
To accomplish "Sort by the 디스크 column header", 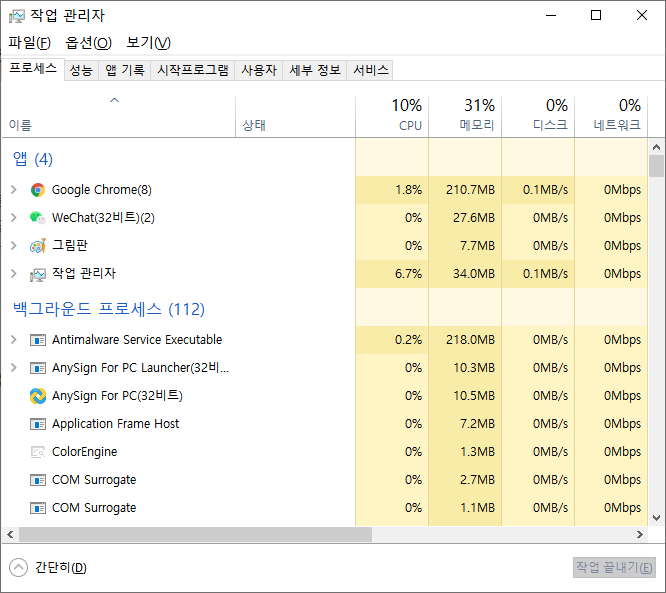I will pos(538,117).
